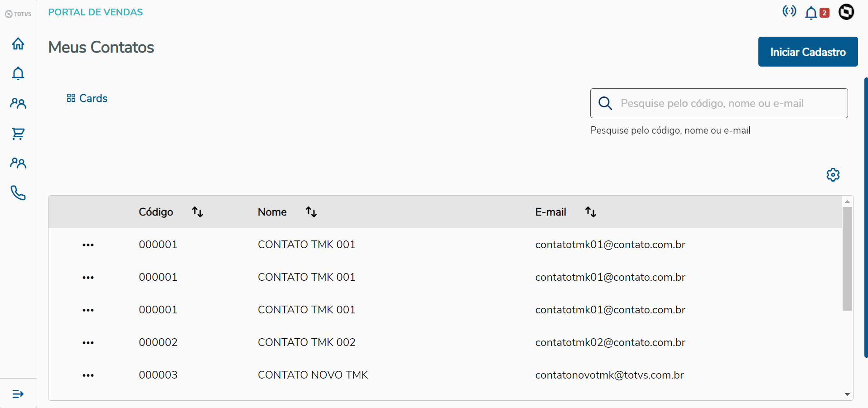Click the table scroll down arrow
Screen dimensions: 868x408
[x=847, y=394]
